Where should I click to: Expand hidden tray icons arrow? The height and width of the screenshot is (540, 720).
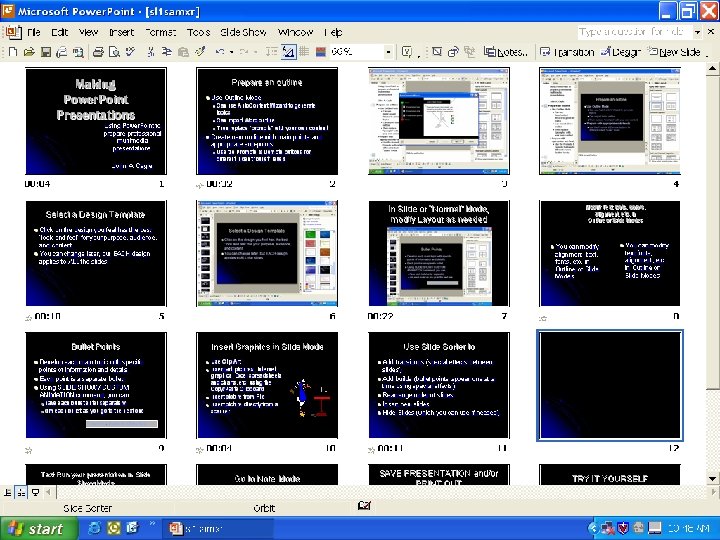593,529
